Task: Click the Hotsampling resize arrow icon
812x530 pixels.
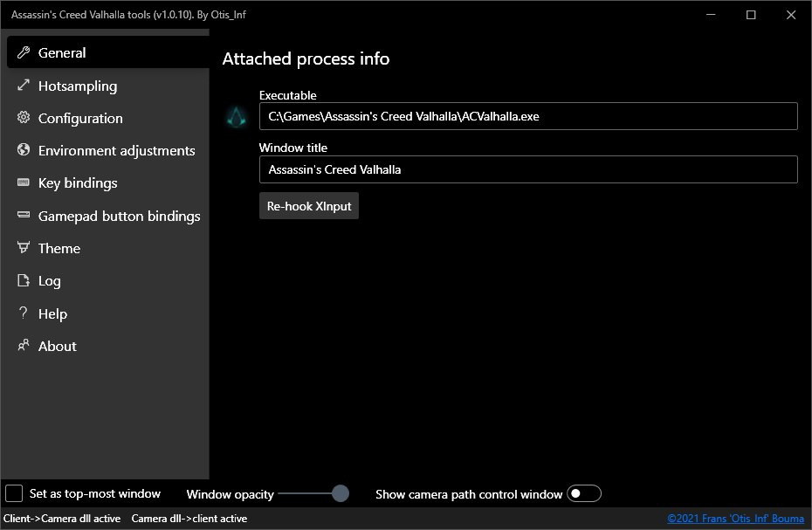Action: coord(24,85)
